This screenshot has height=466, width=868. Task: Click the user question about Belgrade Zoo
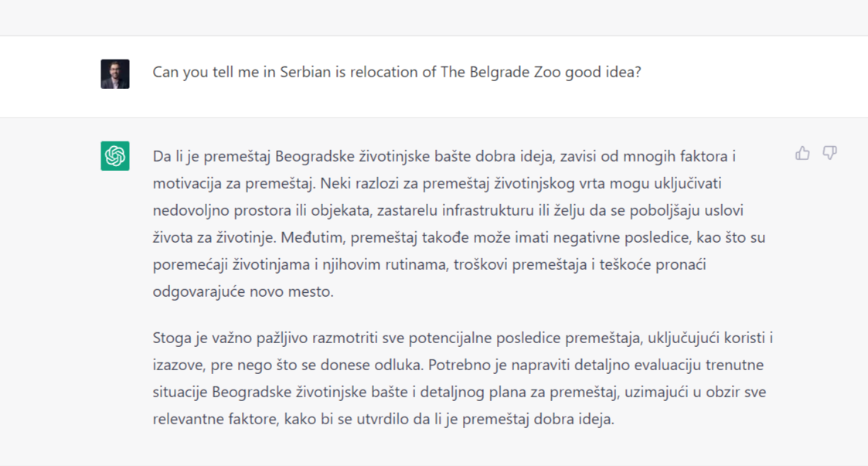397,73
